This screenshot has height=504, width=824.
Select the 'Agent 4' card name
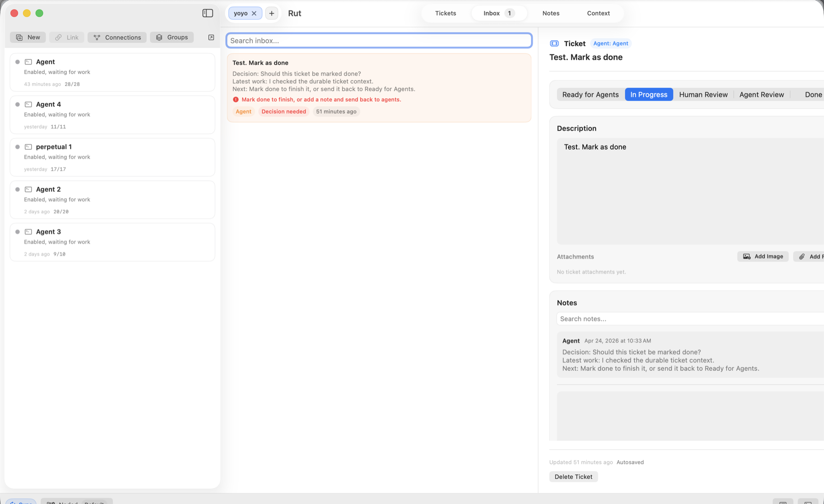pos(49,104)
